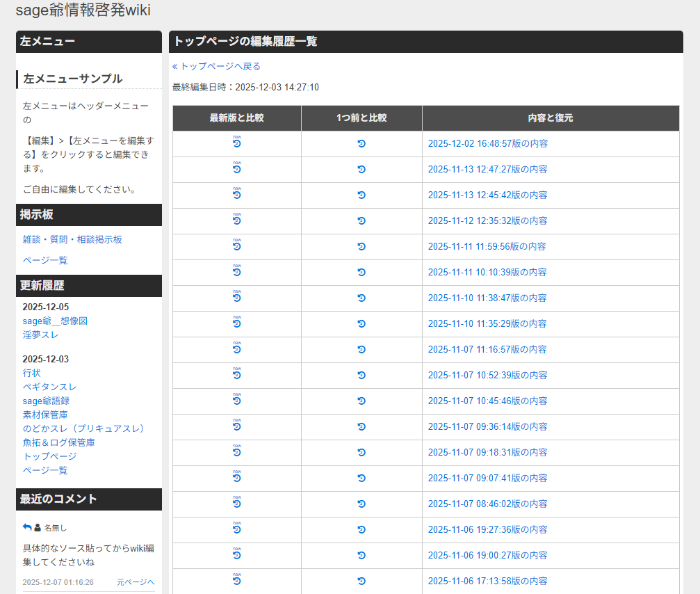This screenshot has width=700, height=594.
Task: Open ページ一覧 under 掲示板 section
Action: pyautogui.click(x=45, y=260)
